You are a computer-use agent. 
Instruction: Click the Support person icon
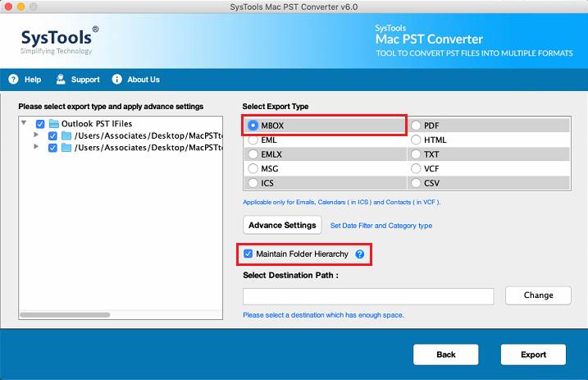coord(61,79)
